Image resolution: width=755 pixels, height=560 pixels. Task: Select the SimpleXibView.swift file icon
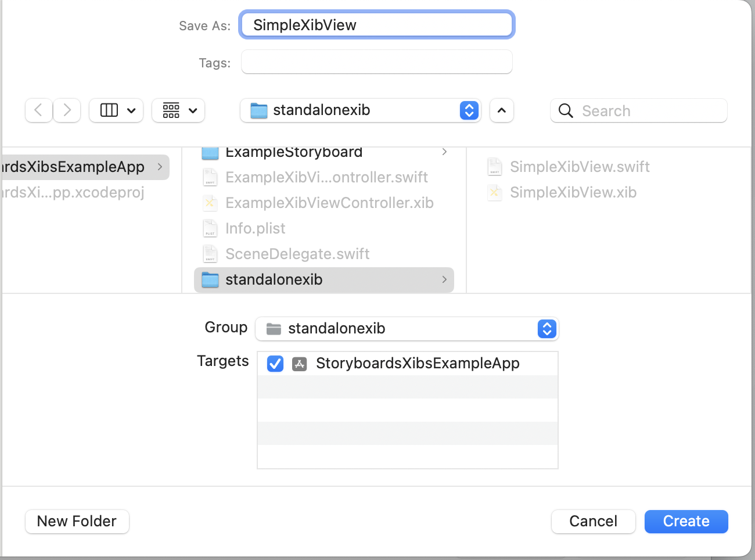point(494,167)
